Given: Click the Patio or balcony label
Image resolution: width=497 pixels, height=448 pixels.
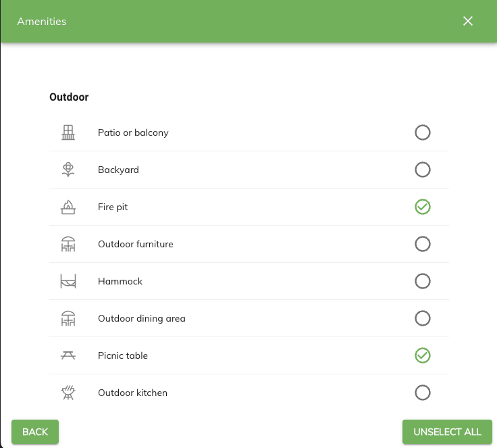Looking at the screenshot, I should pyautogui.click(x=133, y=132).
